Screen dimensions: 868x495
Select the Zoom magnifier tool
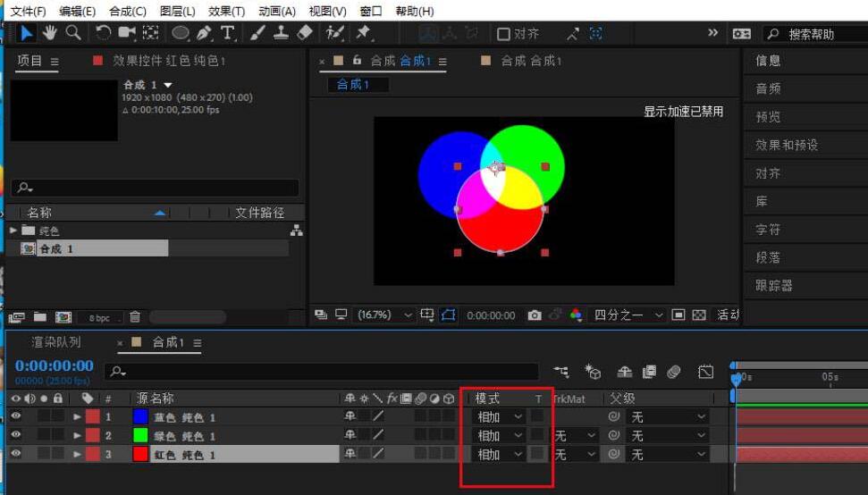(72, 33)
